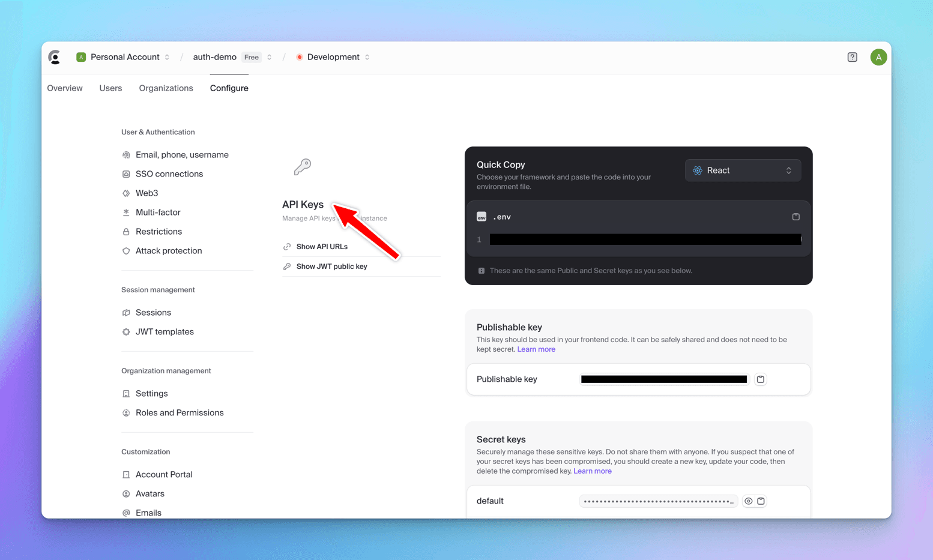Click the .env code line content
This screenshot has width=933, height=560.
(645, 239)
